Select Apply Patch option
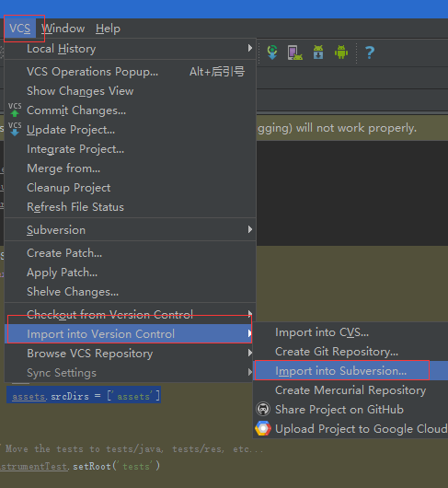This screenshot has height=488, width=448. coord(130,273)
